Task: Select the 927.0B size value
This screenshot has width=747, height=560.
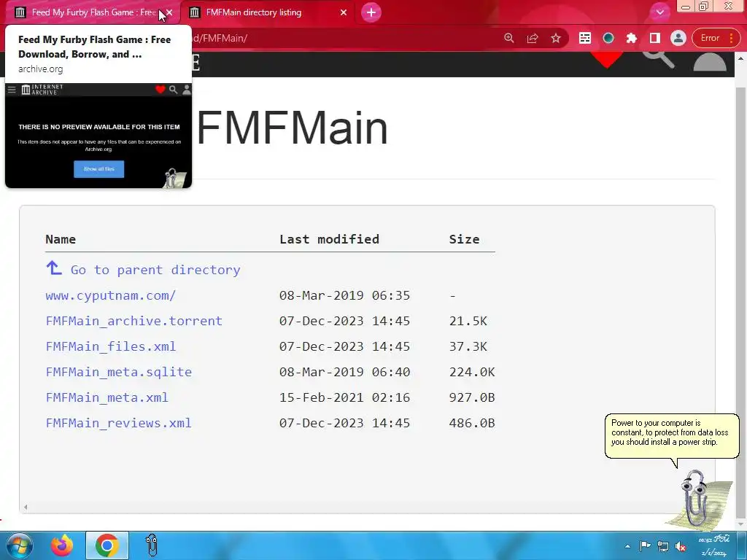Action: tap(472, 397)
